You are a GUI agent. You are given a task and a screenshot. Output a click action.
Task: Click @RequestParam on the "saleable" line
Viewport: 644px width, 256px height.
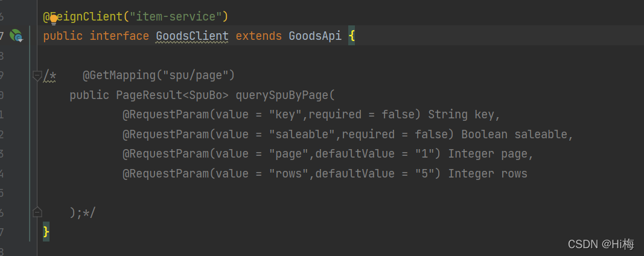[165, 135]
